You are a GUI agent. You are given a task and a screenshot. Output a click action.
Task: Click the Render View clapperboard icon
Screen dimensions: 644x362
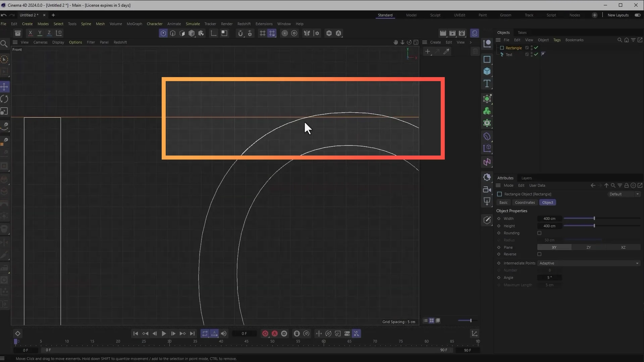(x=443, y=33)
